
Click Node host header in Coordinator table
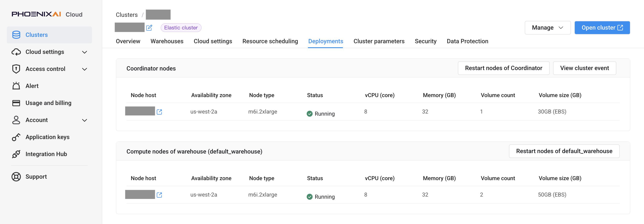[144, 95]
